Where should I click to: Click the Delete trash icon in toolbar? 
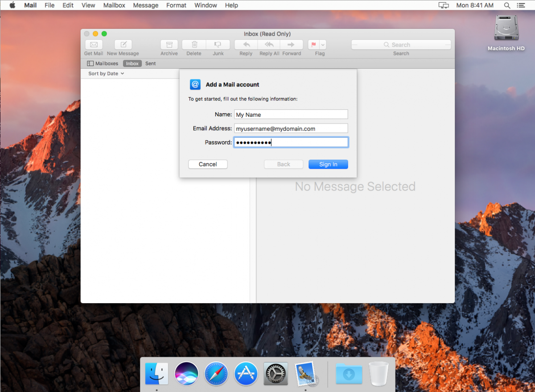tap(194, 45)
